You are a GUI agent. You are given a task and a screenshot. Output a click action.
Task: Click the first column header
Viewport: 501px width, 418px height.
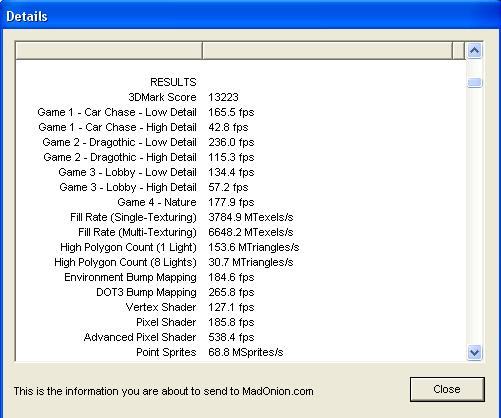click(x=109, y=51)
